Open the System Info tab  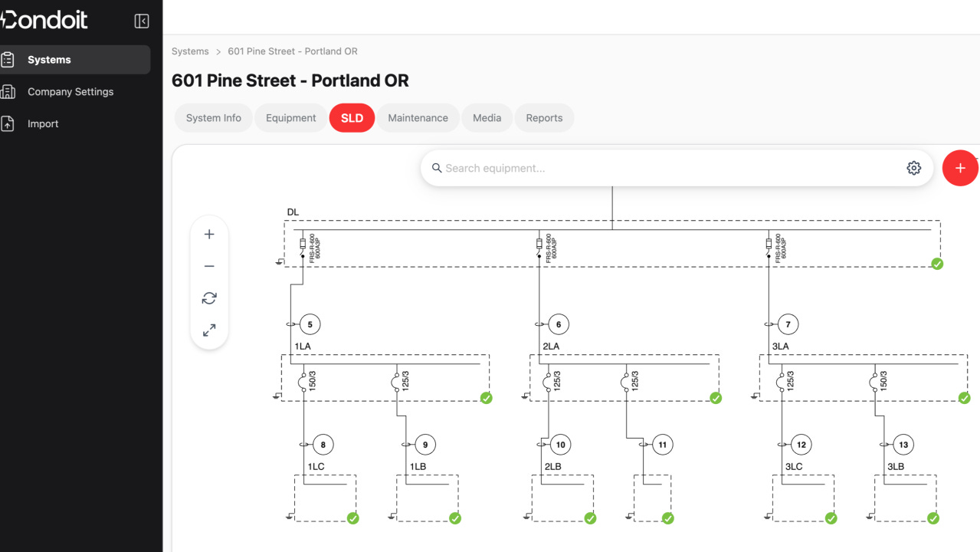(x=214, y=118)
